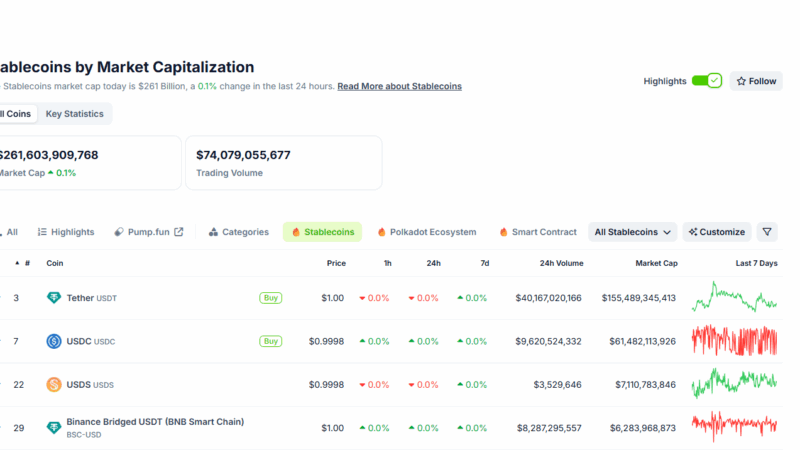This screenshot has height=450, width=800.
Task: Click rank number 29 in Binance row
Action: 18,428
